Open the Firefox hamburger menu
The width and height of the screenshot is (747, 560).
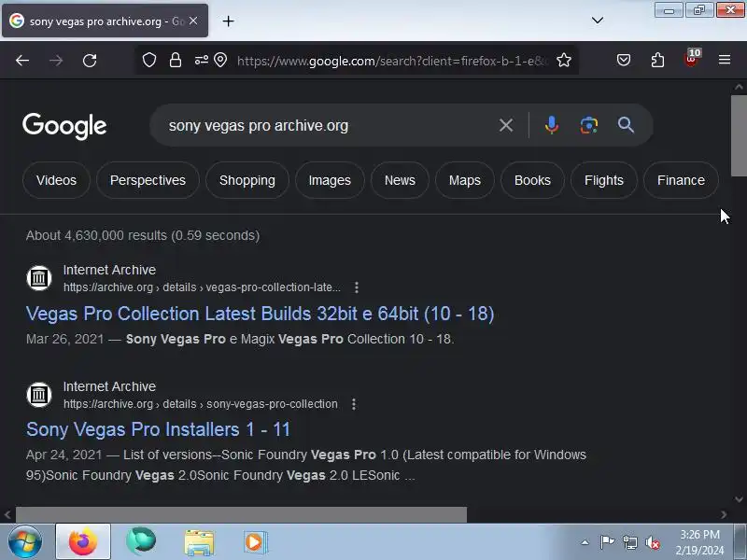(725, 60)
